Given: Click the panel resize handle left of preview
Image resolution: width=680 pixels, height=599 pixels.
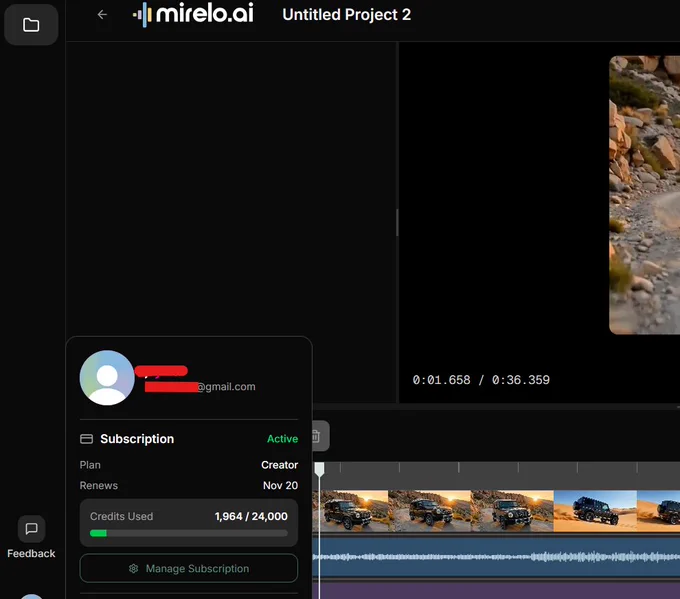Looking at the screenshot, I should pos(397,222).
